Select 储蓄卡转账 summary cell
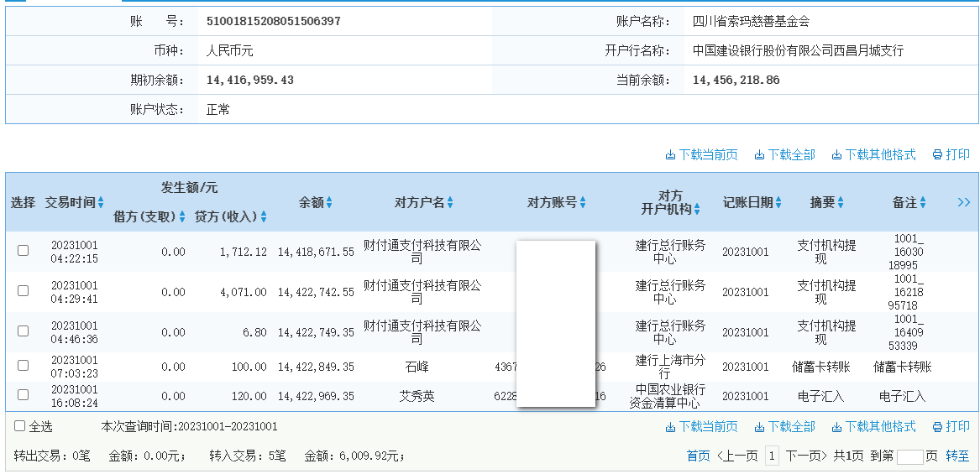This screenshot has height=474, width=980. 820,367
